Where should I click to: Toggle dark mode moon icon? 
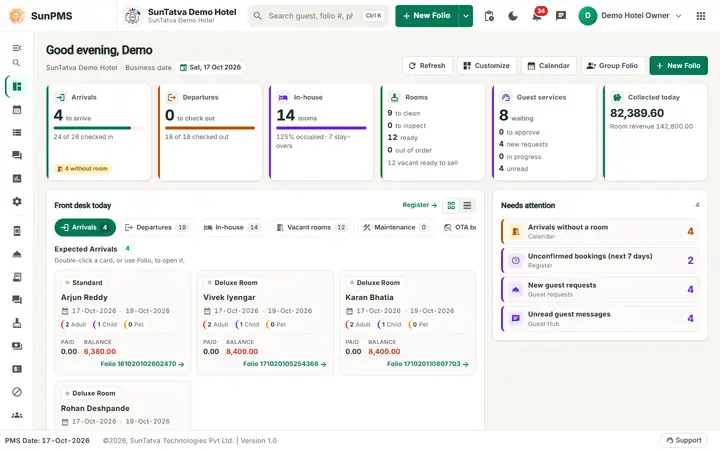click(x=513, y=16)
